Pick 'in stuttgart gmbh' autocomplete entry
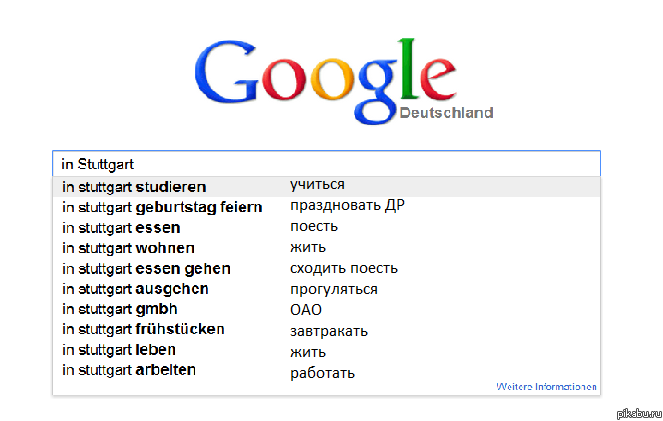 [119, 309]
